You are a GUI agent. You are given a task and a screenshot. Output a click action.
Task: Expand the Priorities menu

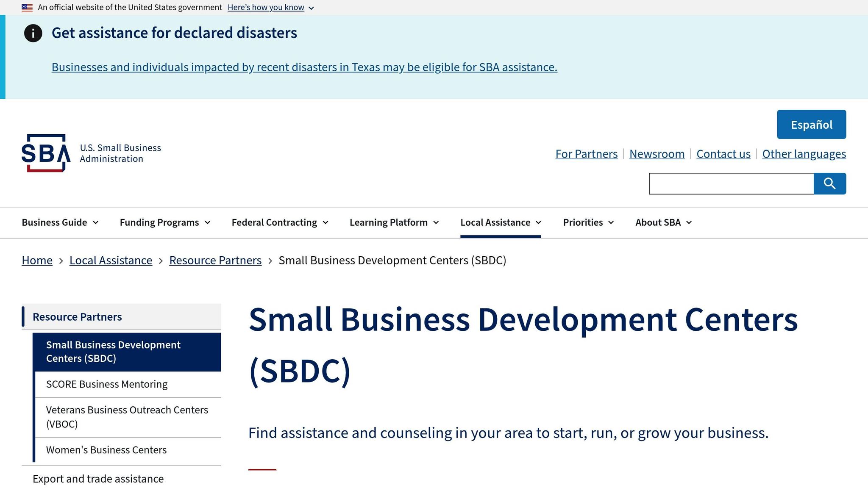tap(588, 222)
